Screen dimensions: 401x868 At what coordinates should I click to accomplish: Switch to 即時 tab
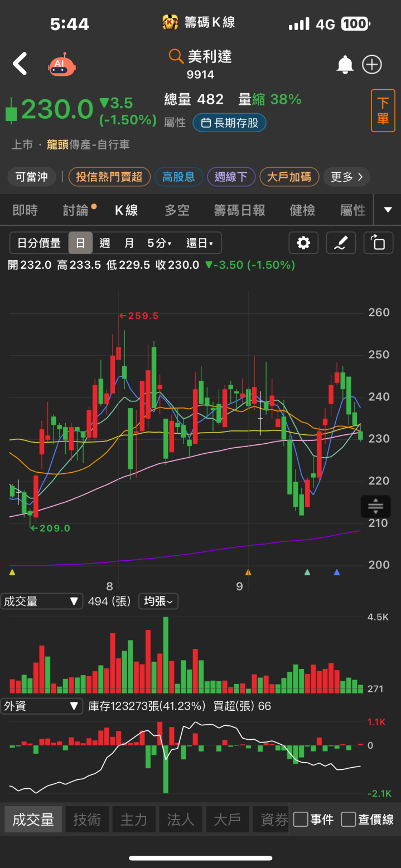(25, 210)
